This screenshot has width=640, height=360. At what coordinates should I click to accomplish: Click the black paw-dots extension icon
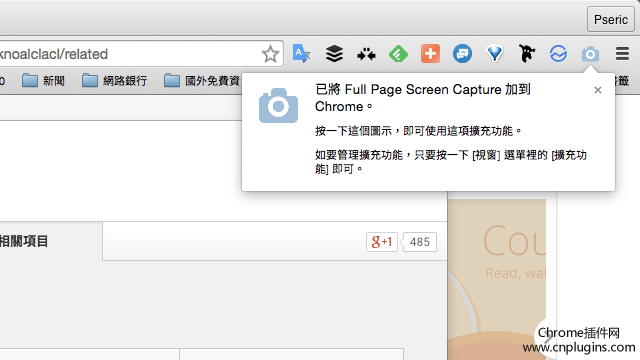coord(366,54)
